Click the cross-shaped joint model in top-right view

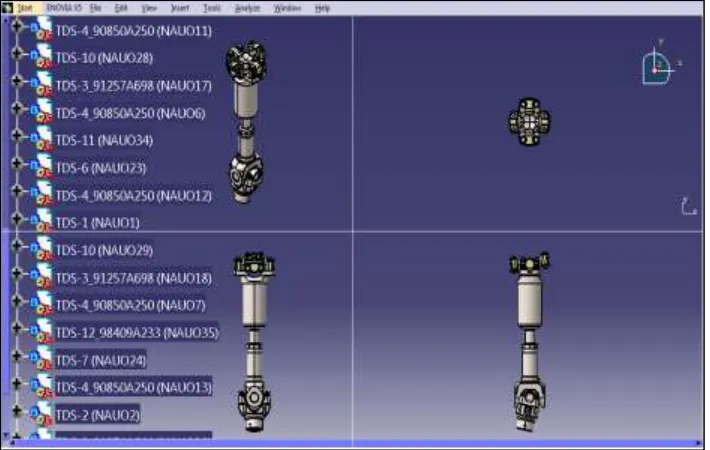coord(529,122)
